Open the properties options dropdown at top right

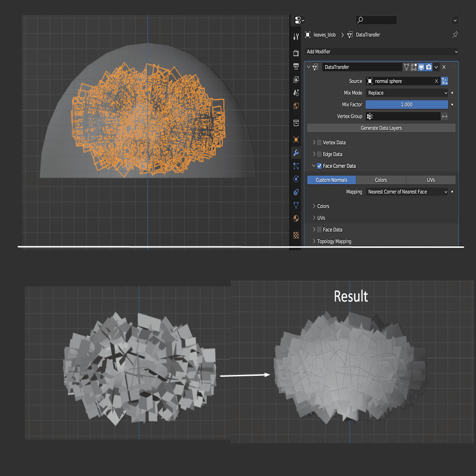[x=455, y=20]
